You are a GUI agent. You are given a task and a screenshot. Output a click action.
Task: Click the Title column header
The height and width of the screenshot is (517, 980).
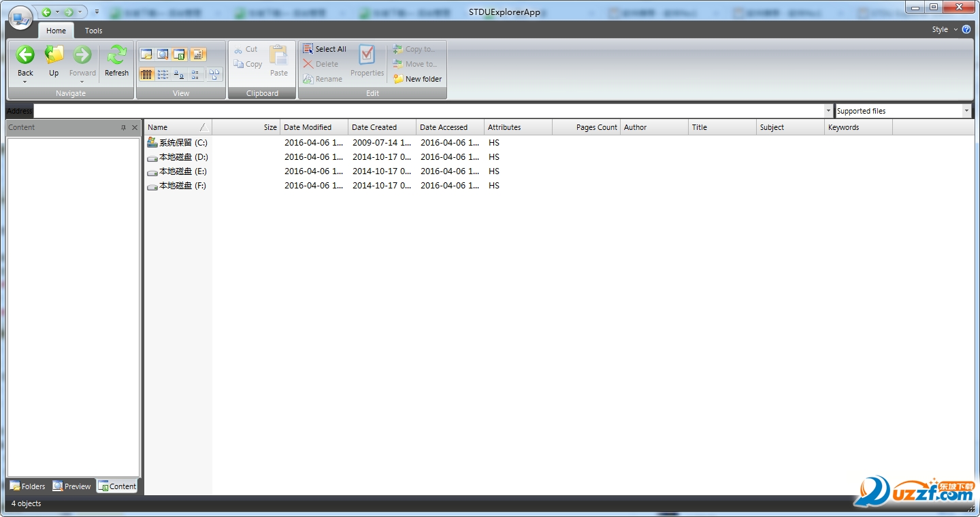[x=723, y=127]
